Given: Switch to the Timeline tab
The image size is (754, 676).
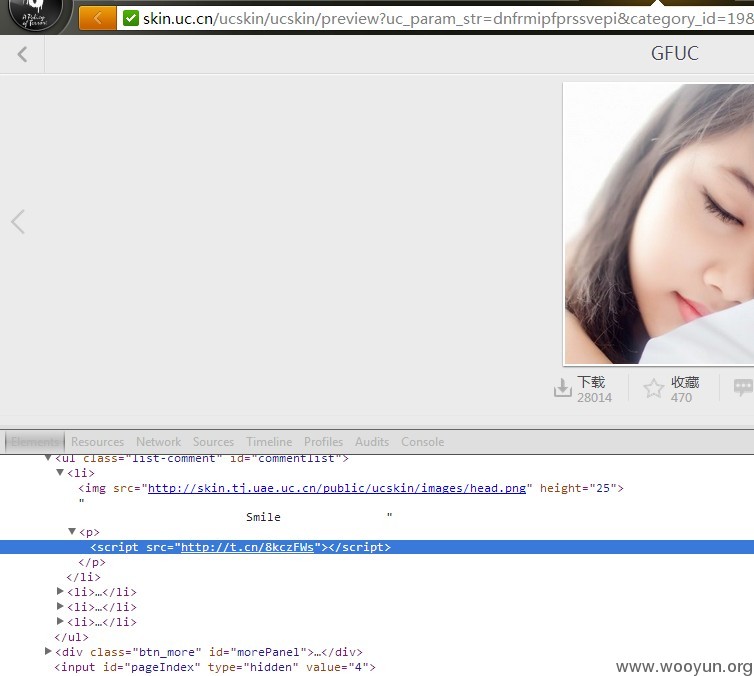Looking at the screenshot, I should pyautogui.click(x=269, y=442).
